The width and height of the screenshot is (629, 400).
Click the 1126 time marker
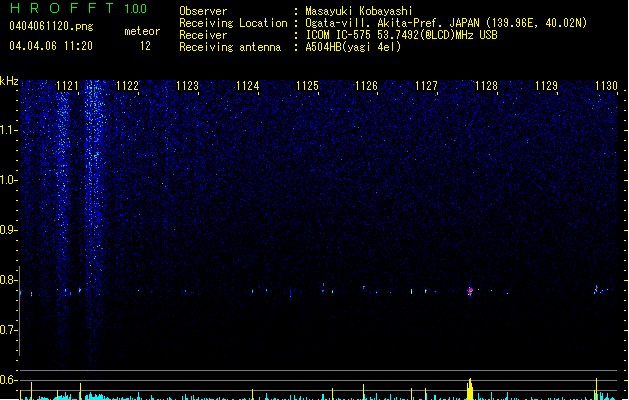tap(366, 85)
